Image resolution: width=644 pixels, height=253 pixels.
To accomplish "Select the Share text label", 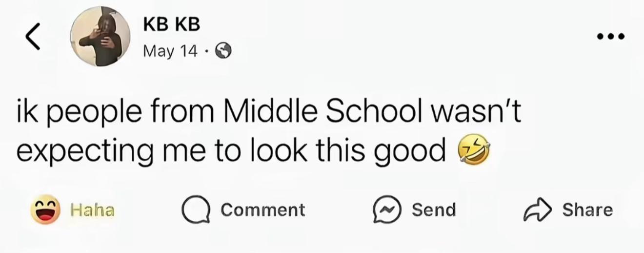I will point(587,210).
